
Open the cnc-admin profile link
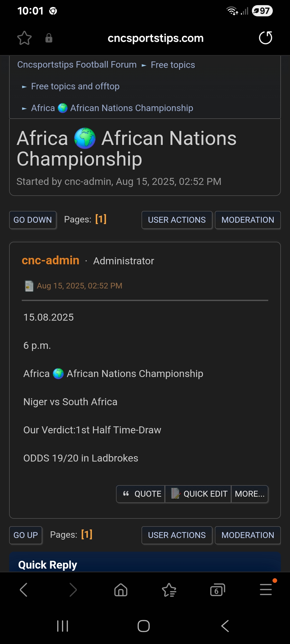50,260
